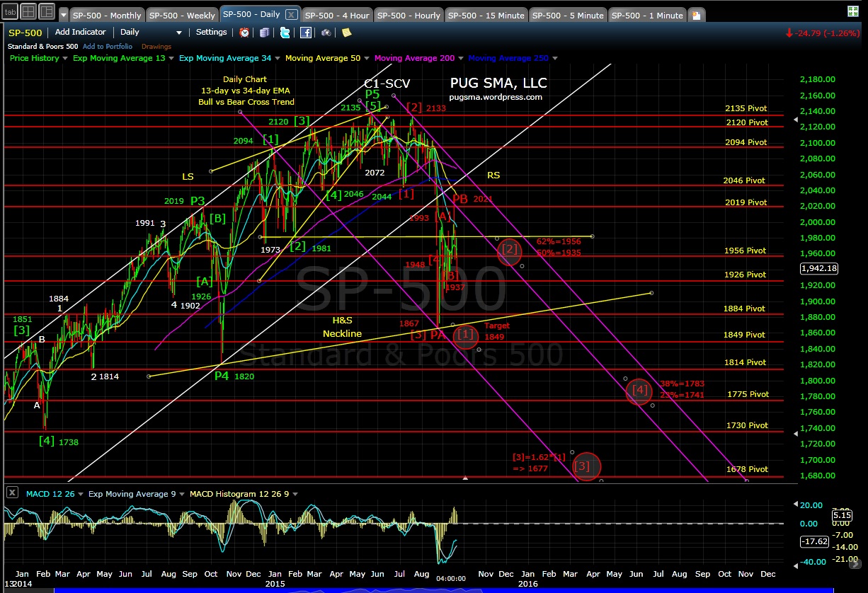Close the SP-500 - Daily tab

click(291, 15)
